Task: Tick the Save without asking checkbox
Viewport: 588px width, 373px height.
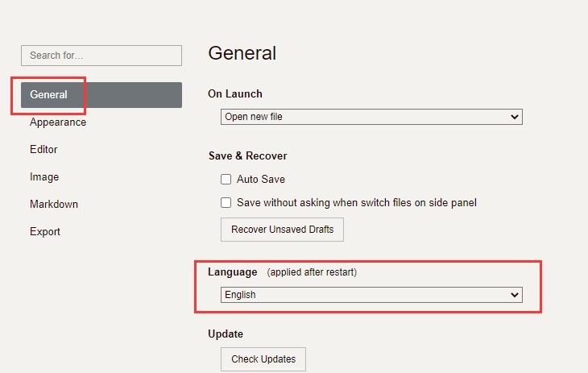Action: point(226,203)
